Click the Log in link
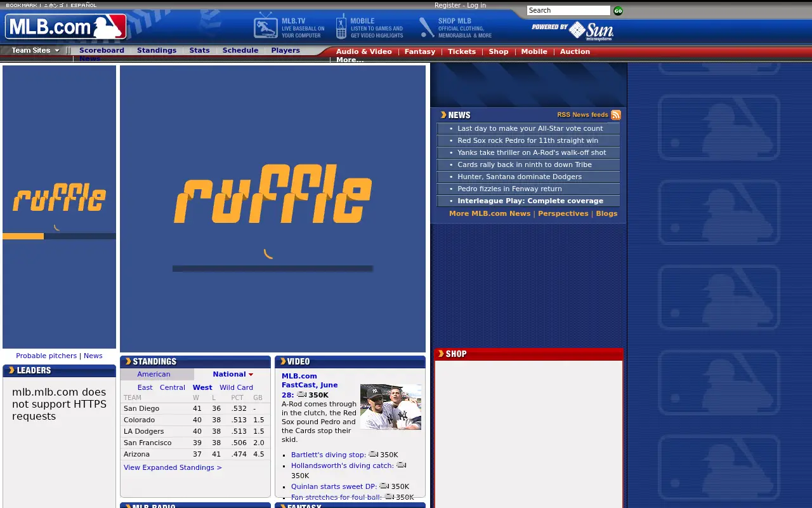The height and width of the screenshot is (508, 812). (476, 5)
